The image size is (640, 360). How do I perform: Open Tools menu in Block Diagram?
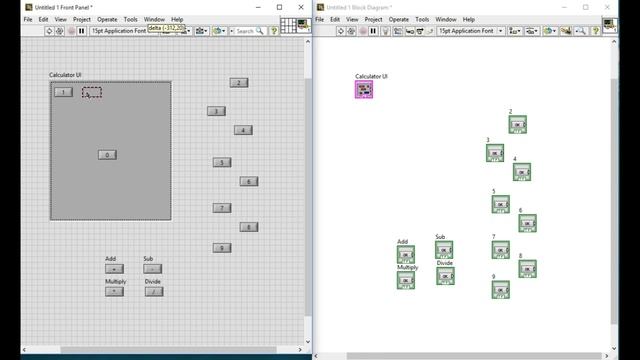(x=422, y=19)
